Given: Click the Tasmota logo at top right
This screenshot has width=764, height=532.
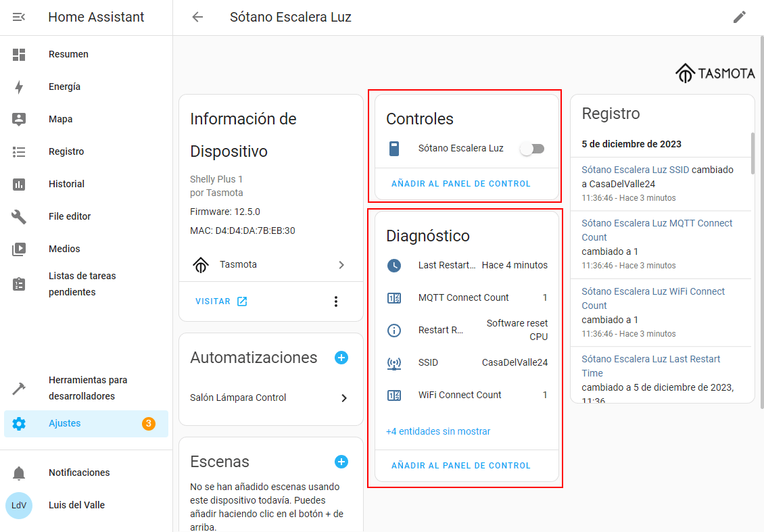Looking at the screenshot, I should point(715,73).
